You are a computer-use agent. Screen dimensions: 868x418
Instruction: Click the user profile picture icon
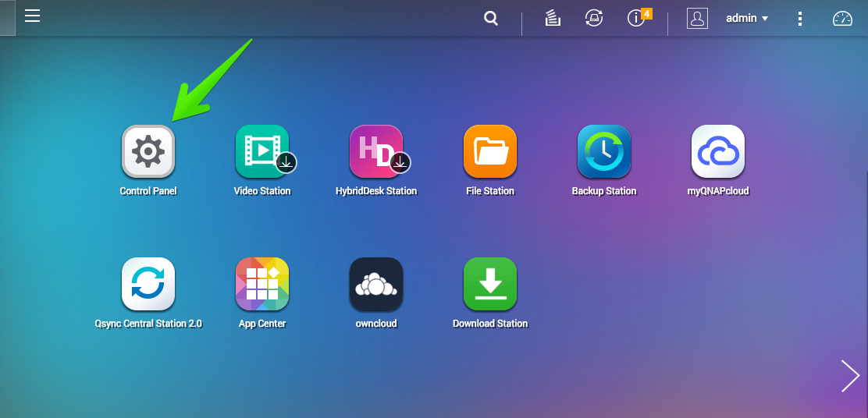[x=698, y=18]
